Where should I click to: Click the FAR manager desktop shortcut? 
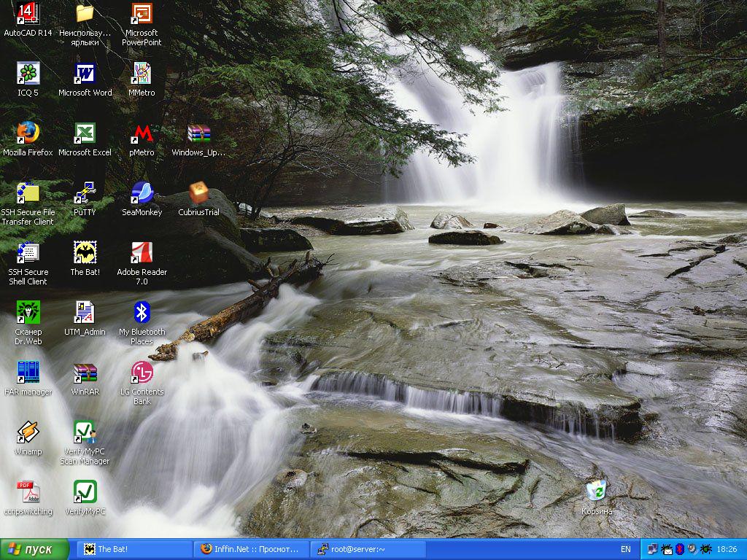click(28, 378)
